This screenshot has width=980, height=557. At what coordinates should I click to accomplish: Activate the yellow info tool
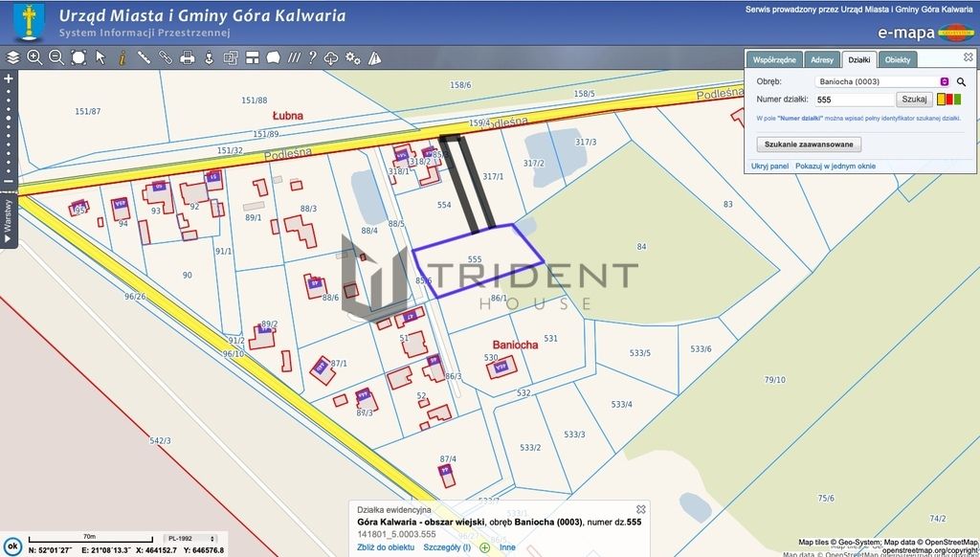[122, 58]
